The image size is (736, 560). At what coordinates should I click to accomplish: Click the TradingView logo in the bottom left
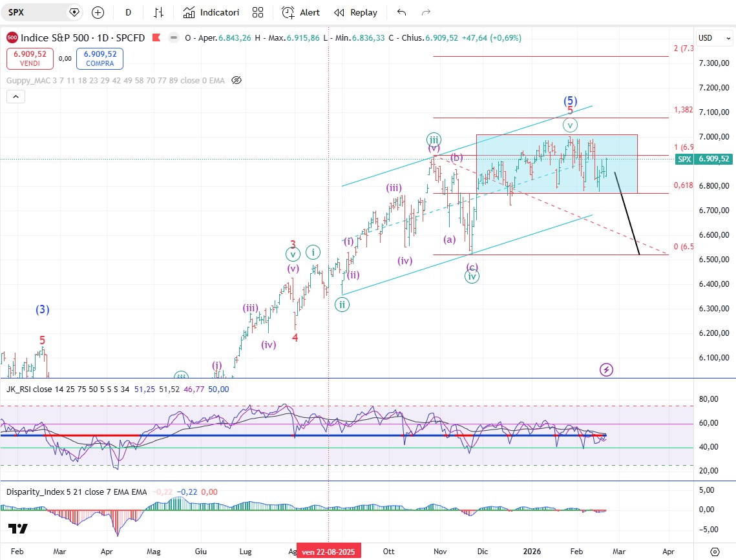pyautogui.click(x=18, y=528)
